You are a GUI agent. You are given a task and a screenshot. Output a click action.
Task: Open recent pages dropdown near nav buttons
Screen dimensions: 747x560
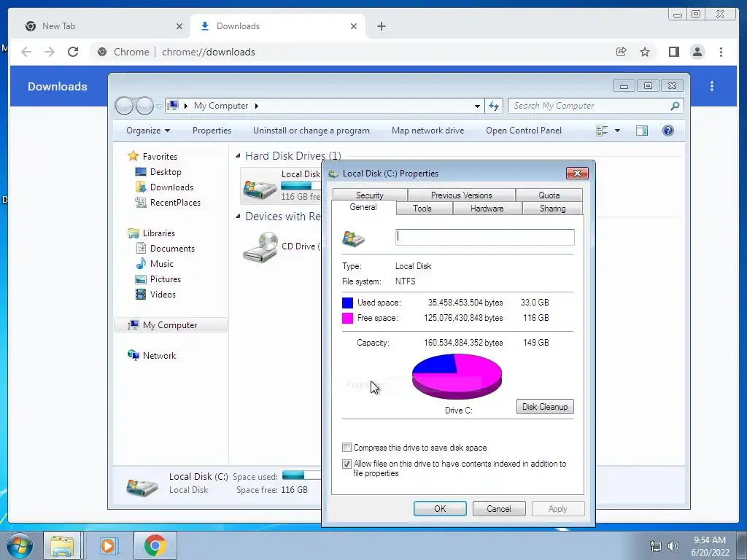pyautogui.click(x=159, y=106)
